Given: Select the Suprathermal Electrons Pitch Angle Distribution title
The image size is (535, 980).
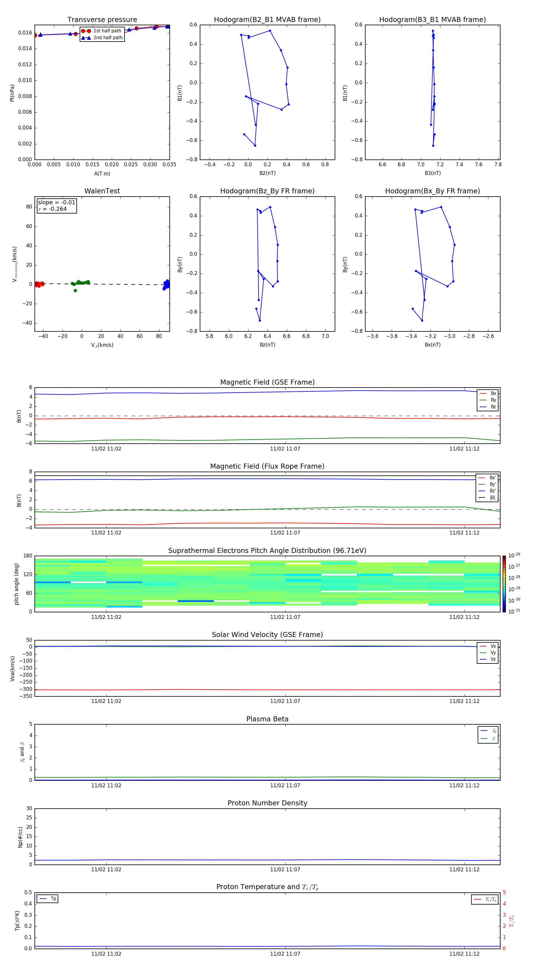Looking at the screenshot, I should pos(267,551).
